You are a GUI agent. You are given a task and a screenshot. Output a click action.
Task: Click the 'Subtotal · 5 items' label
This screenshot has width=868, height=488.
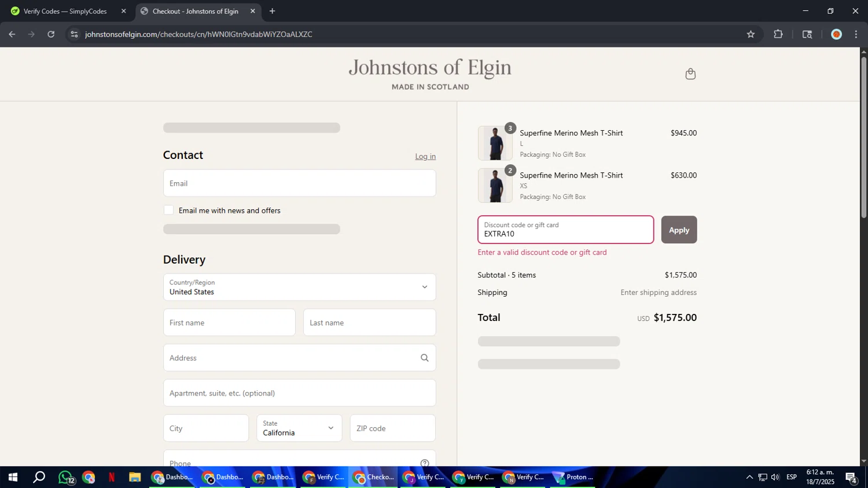coord(507,275)
